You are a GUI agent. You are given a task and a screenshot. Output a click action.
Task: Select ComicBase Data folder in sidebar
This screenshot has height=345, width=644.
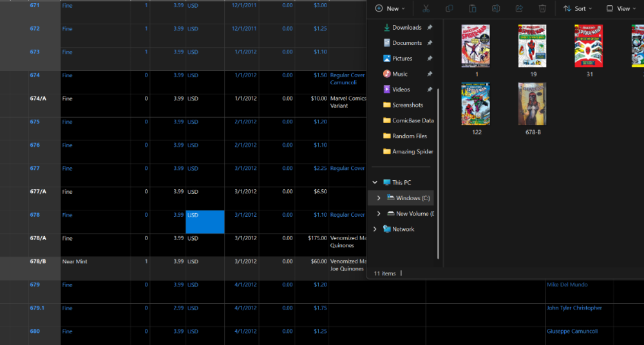pyautogui.click(x=412, y=120)
